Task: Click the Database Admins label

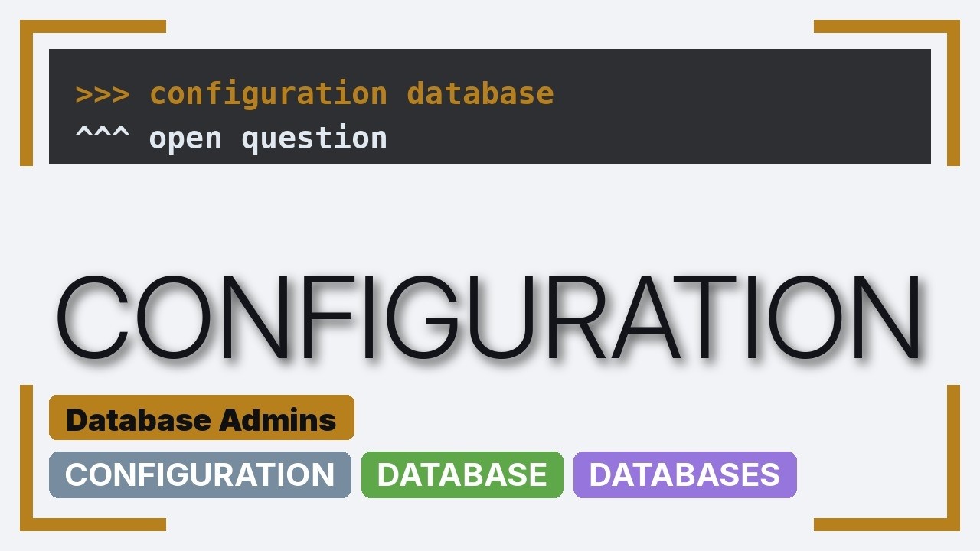Action: pos(201,418)
